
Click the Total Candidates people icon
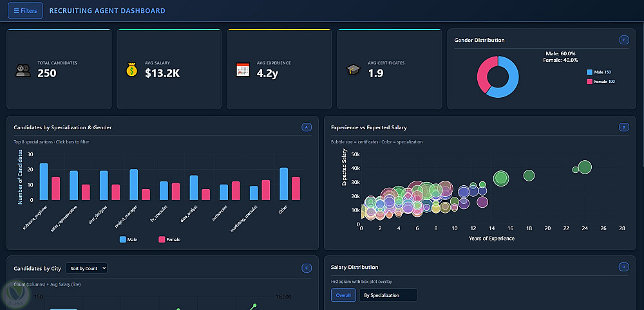pos(23,70)
